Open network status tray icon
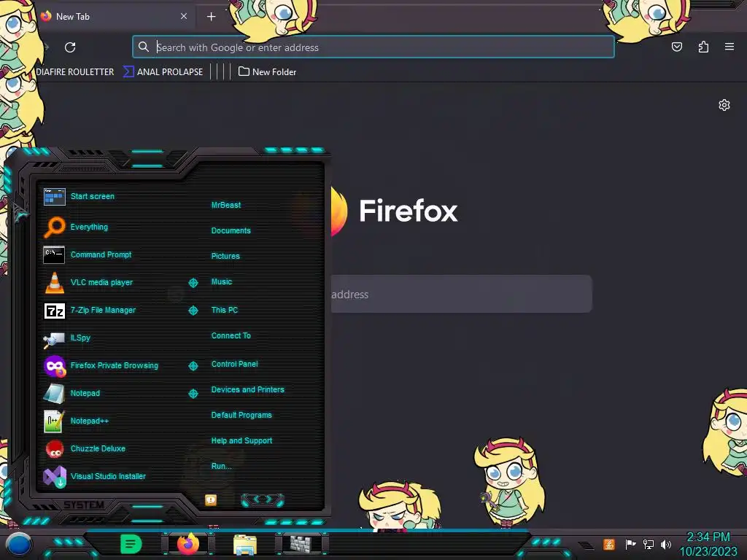The height and width of the screenshot is (560, 747). (648, 544)
